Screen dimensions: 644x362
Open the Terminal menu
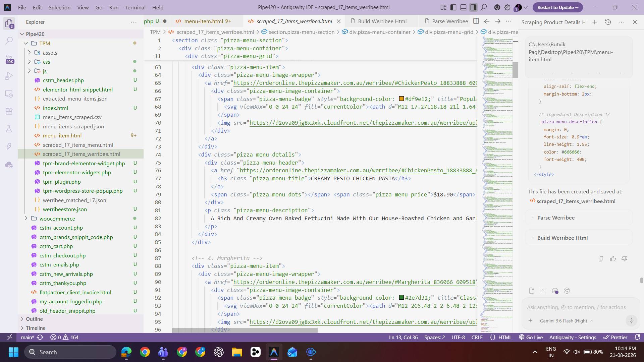[x=135, y=7]
